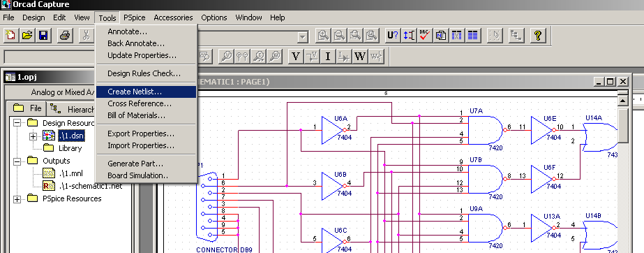This screenshot has width=644, height=253.
Task: Choose Import Properties... menu entry
Action: 146,145
